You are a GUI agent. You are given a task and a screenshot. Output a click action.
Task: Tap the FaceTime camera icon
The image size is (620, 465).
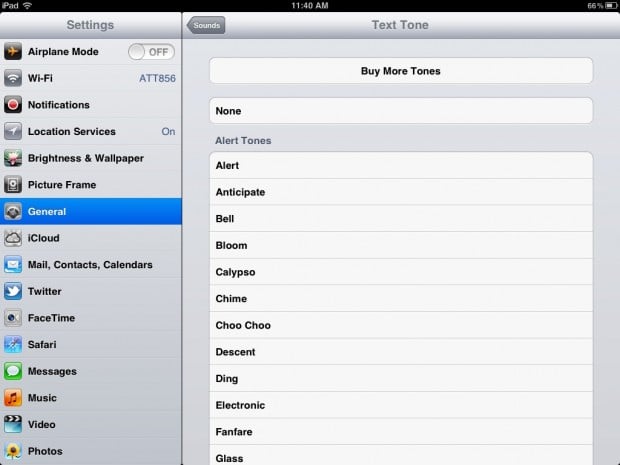[13, 318]
